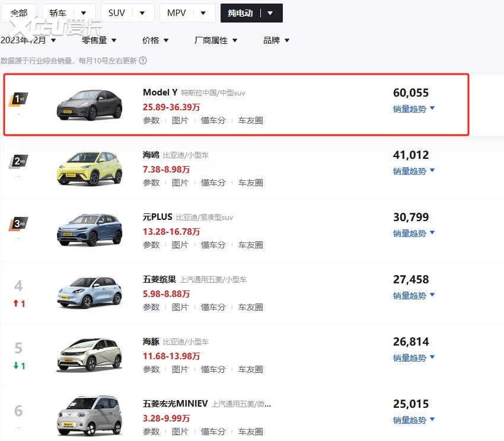The image size is (504, 441).
Task: Open the 纯电动 energy type dropdown
Action: point(270,13)
